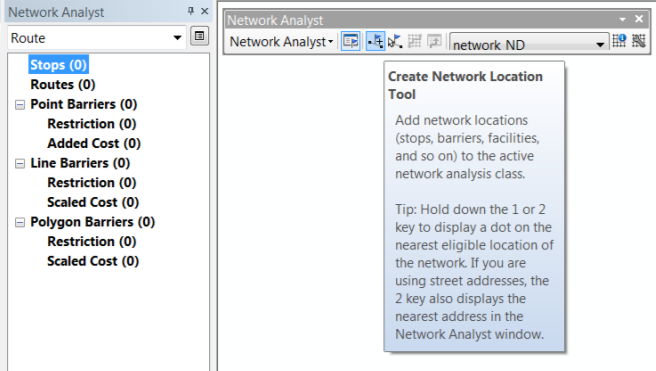Select Stops (0) class
Viewport: 656px width, 371px height.
tap(59, 65)
